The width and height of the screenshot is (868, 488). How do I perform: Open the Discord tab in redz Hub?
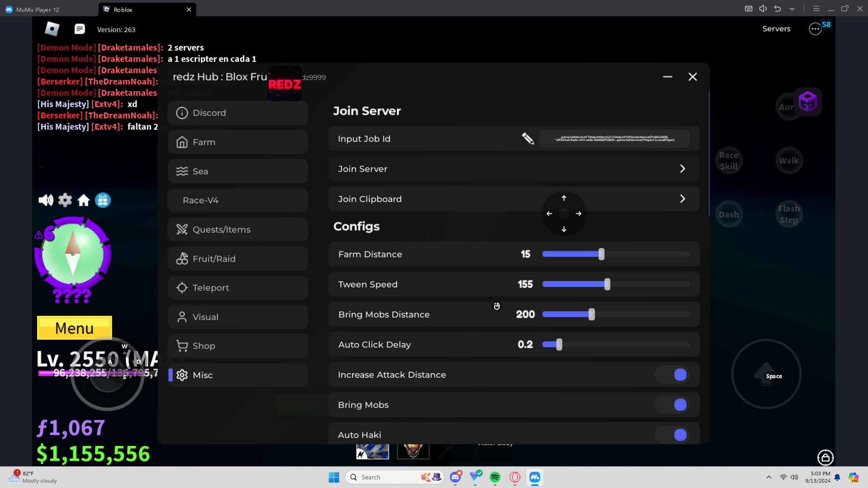[x=238, y=113]
